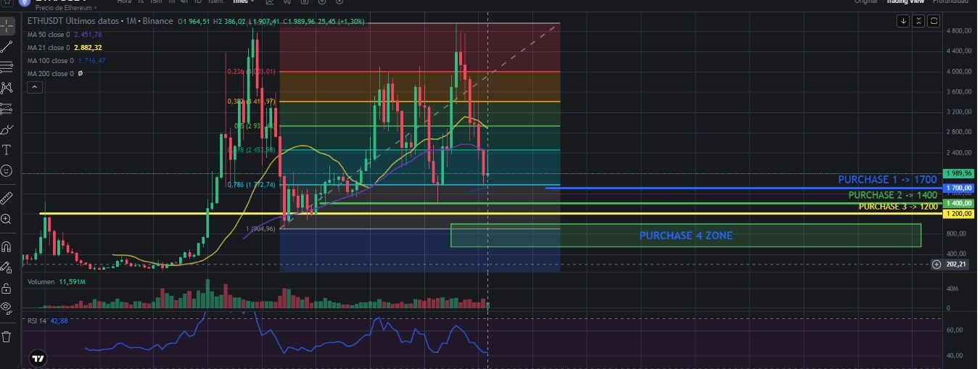Screen dimensions: 980x369
Task: Toggle stay-in-drawing-mode pencil lock
Action: 7,267
